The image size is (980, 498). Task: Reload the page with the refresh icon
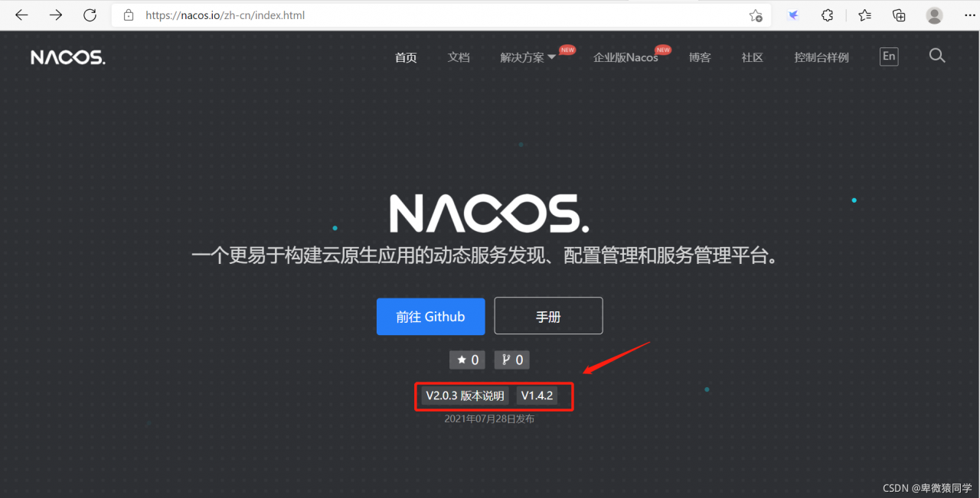point(90,15)
